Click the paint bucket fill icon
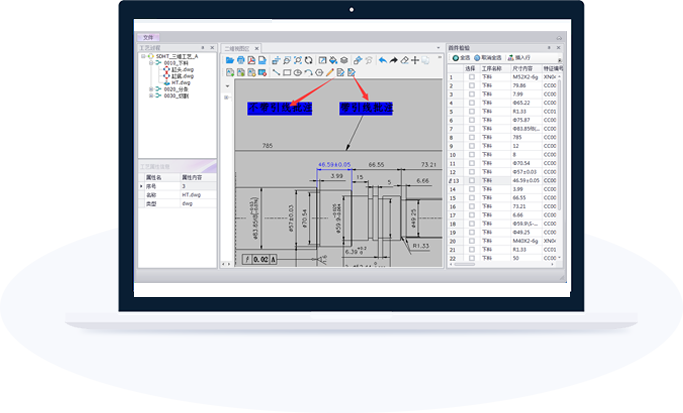 [x=333, y=60]
